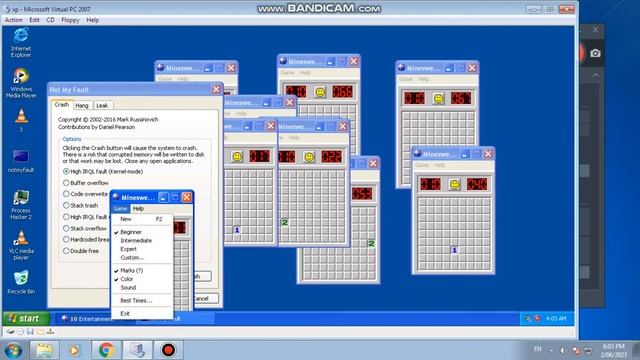Switch to the Crash tab in Not My Fault
Viewport: 640px width, 360px height.
[x=62, y=104]
